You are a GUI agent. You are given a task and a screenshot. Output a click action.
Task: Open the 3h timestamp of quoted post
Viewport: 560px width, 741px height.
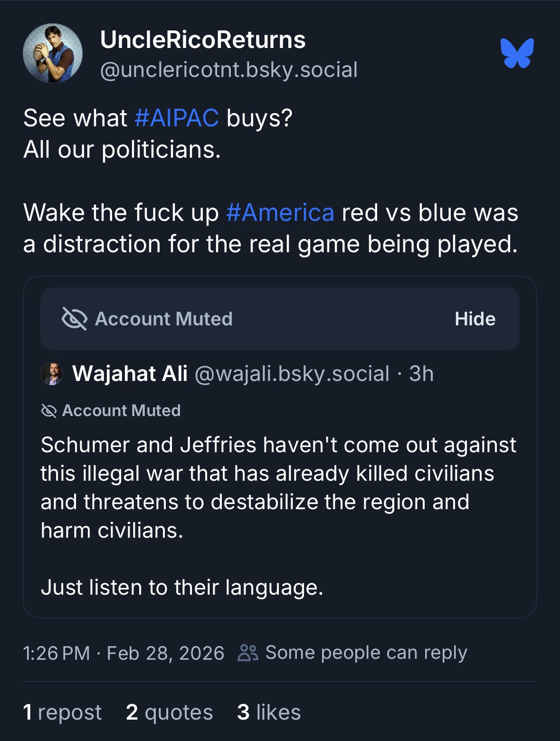pos(421,374)
